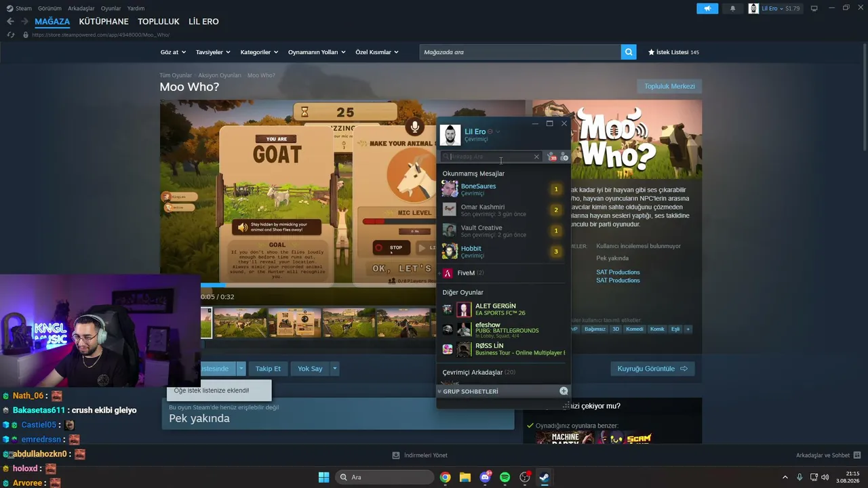Image resolution: width=868 pixels, height=488 pixels.
Task: Click the Business Tour game icon
Action: pyautogui.click(x=448, y=349)
